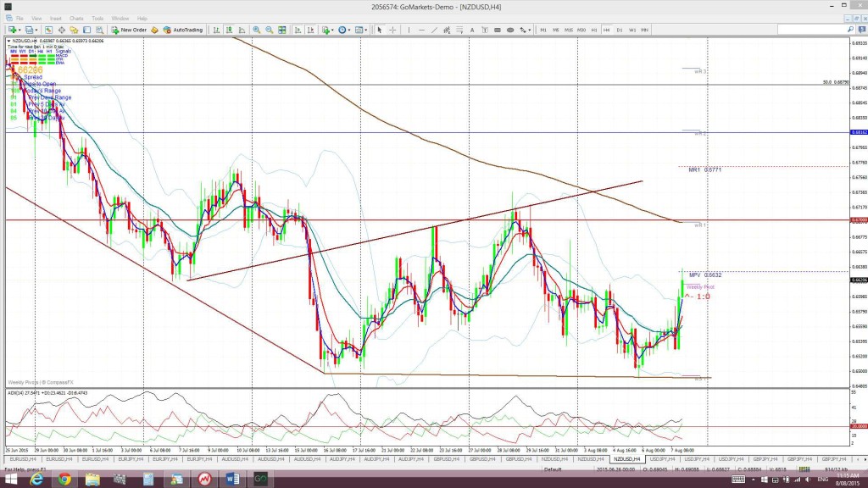This screenshot has width=868, height=488.
Task: Show the Terminal panel
Action: pos(87,30)
